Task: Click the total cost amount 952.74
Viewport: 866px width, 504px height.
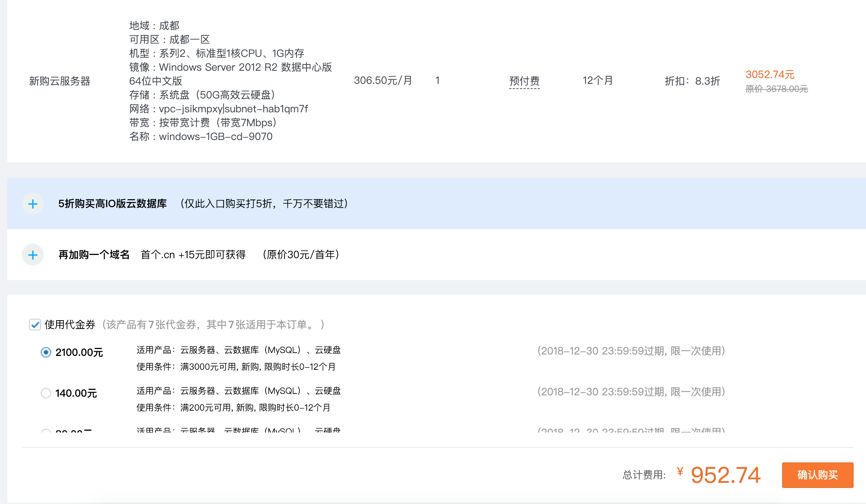Action: (725, 475)
